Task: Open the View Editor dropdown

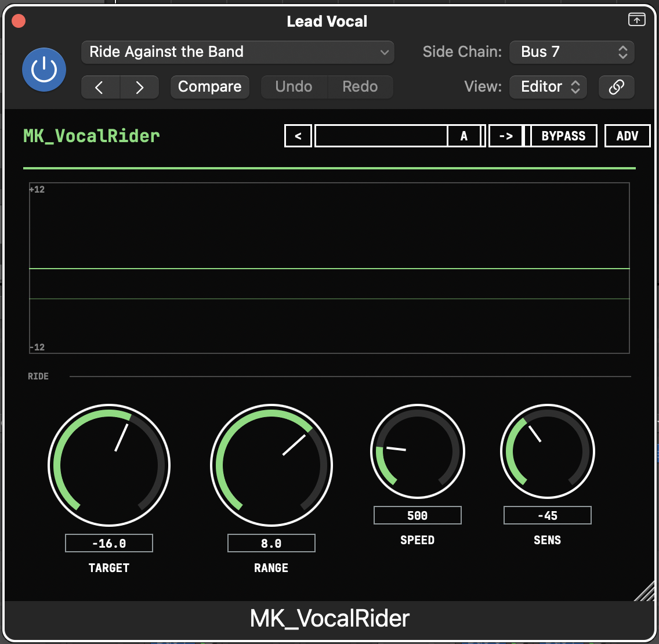Action: [548, 87]
